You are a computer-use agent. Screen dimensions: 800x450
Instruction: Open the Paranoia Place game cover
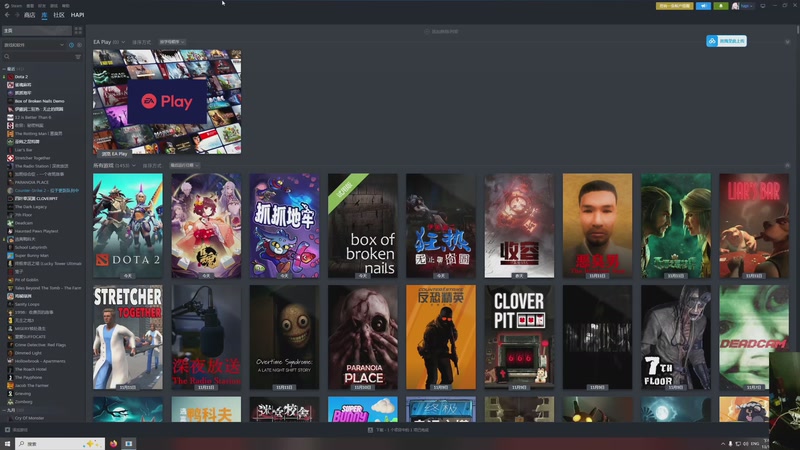pos(363,337)
